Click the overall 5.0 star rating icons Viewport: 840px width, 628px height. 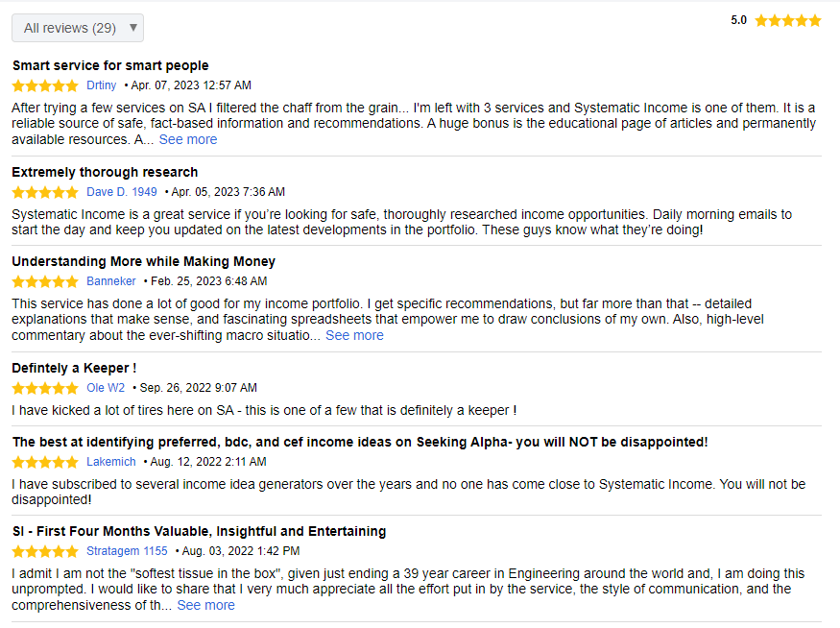pos(787,20)
